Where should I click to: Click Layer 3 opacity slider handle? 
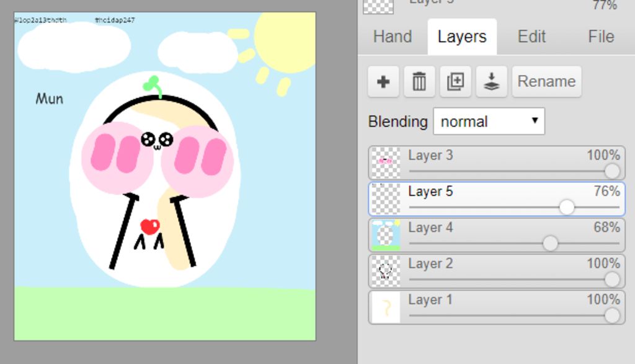tap(612, 171)
